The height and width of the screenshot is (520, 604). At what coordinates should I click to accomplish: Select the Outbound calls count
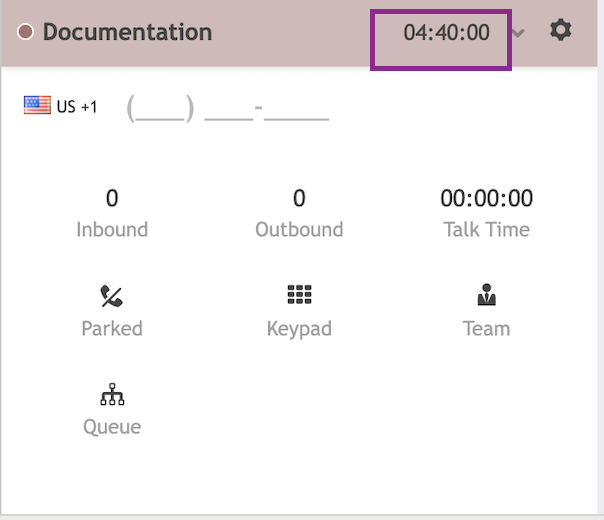click(299, 198)
